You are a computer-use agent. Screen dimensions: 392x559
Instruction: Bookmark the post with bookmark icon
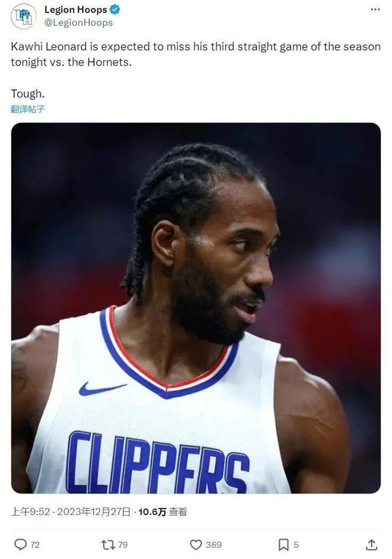click(x=283, y=544)
